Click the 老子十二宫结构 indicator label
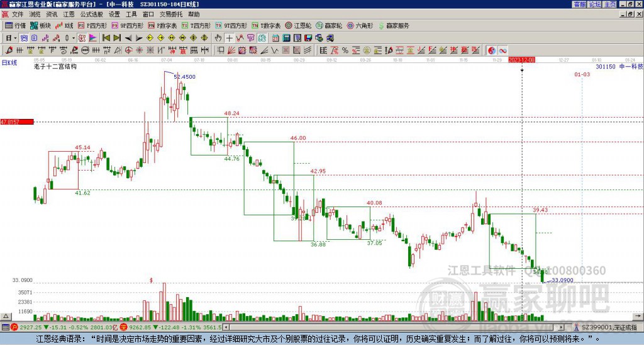 click(x=55, y=66)
